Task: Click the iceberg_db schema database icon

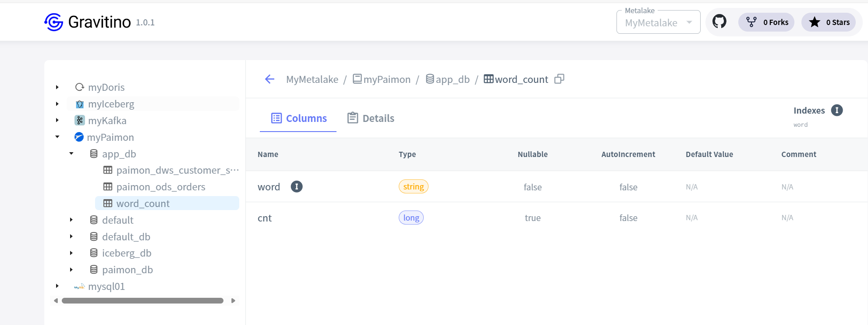Action: [94, 253]
